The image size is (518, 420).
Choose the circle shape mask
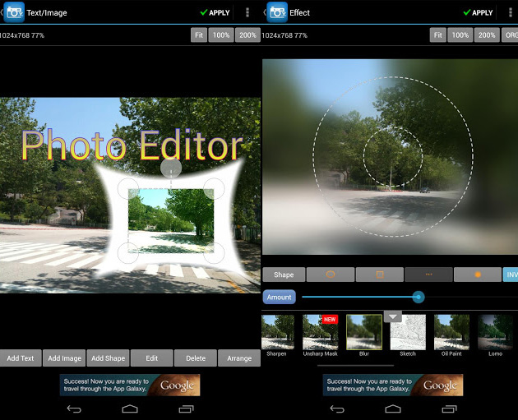coord(331,275)
